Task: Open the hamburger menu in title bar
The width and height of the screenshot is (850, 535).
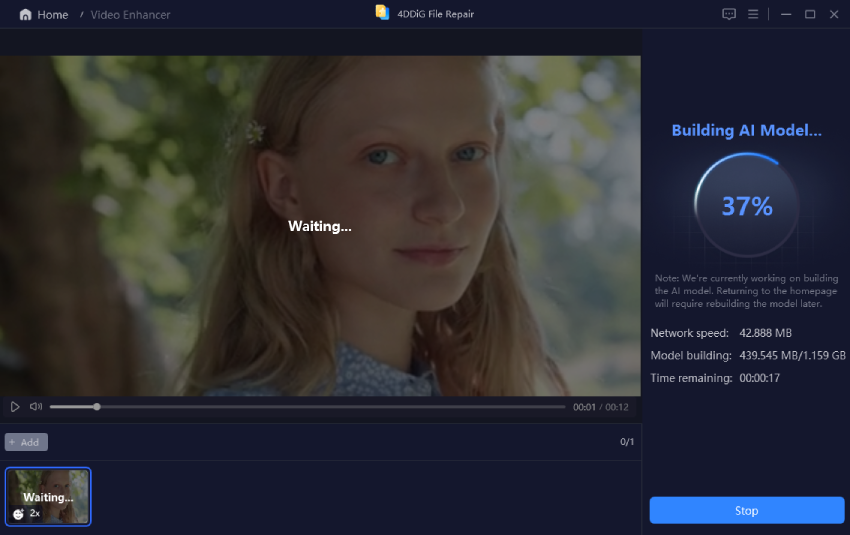Action: point(754,14)
